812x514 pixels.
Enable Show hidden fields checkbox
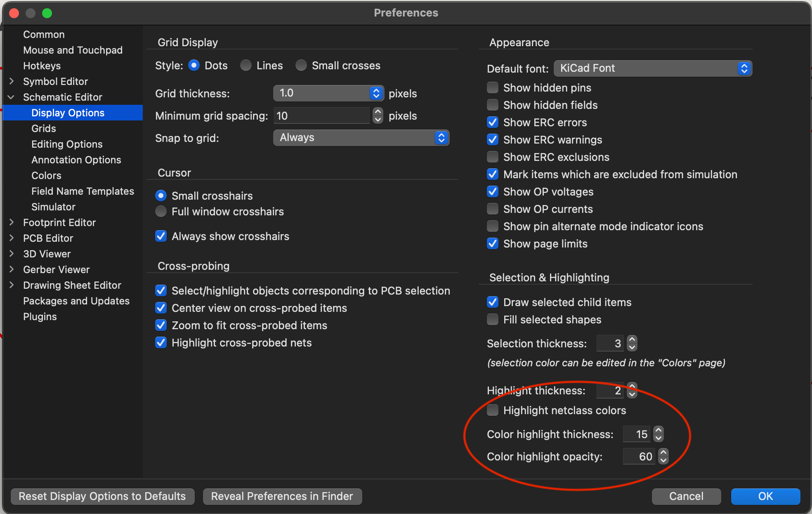(493, 105)
